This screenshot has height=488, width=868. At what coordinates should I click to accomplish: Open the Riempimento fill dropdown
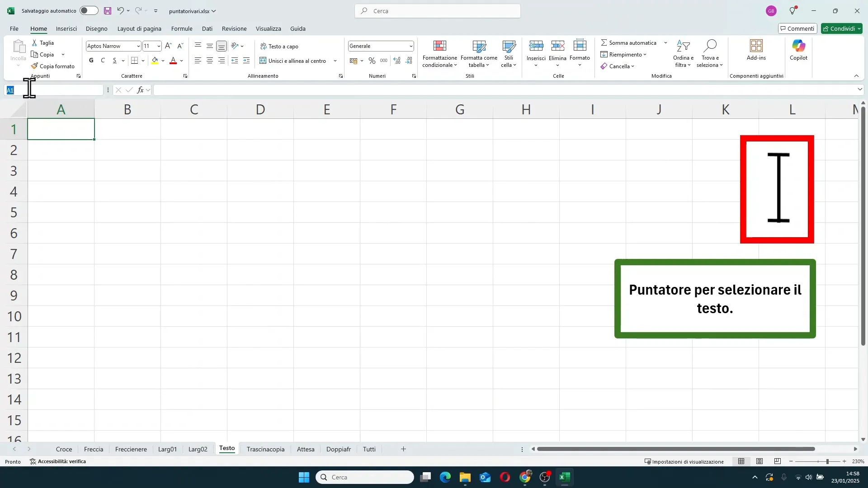(x=623, y=55)
